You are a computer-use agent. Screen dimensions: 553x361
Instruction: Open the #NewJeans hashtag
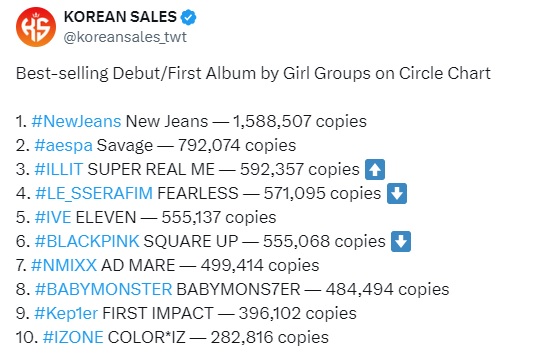pyautogui.click(x=76, y=121)
